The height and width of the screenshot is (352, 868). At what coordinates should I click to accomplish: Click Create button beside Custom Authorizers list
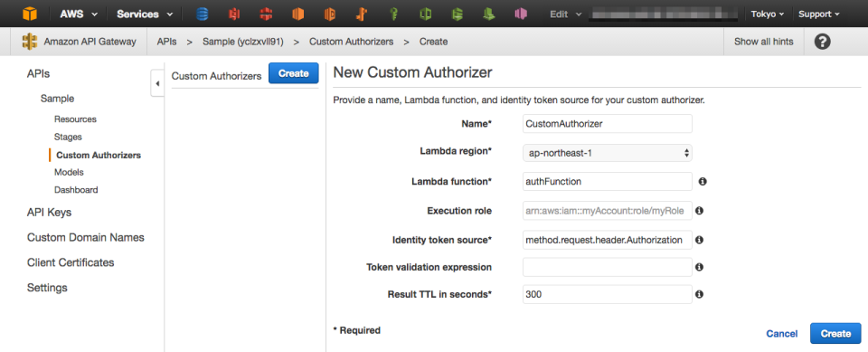[293, 73]
